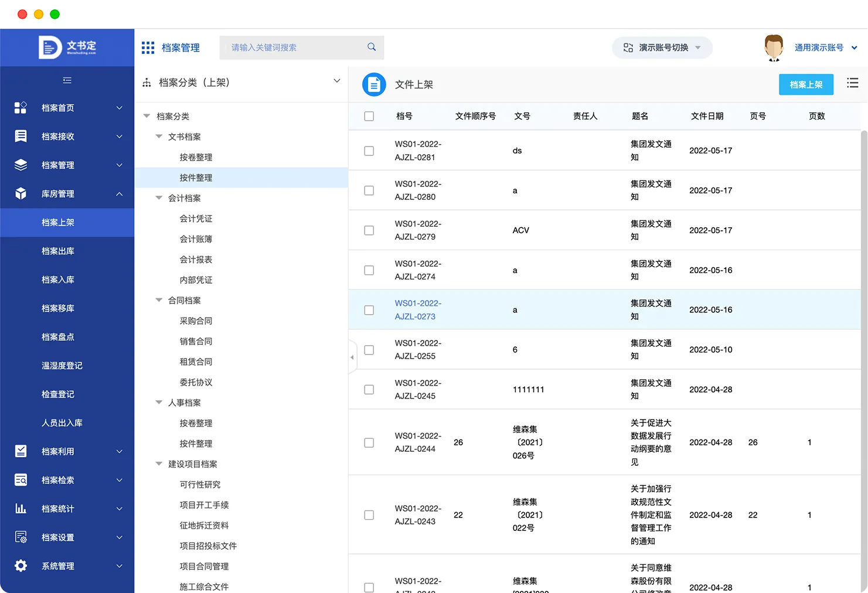Open the app grid icon beside 档案管理
This screenshot has height=593, width=868.
pos(148,47)
